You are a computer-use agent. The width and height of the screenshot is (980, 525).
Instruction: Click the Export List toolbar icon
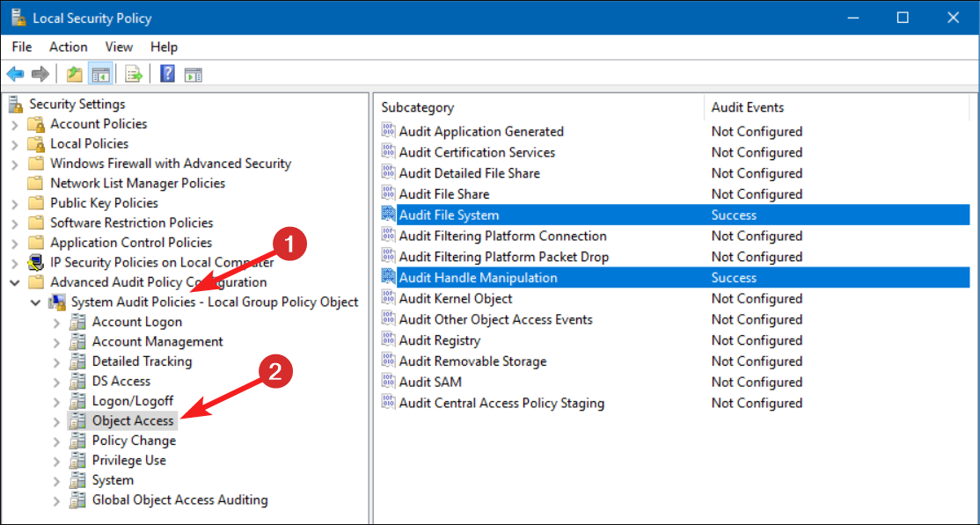(134, 75)
